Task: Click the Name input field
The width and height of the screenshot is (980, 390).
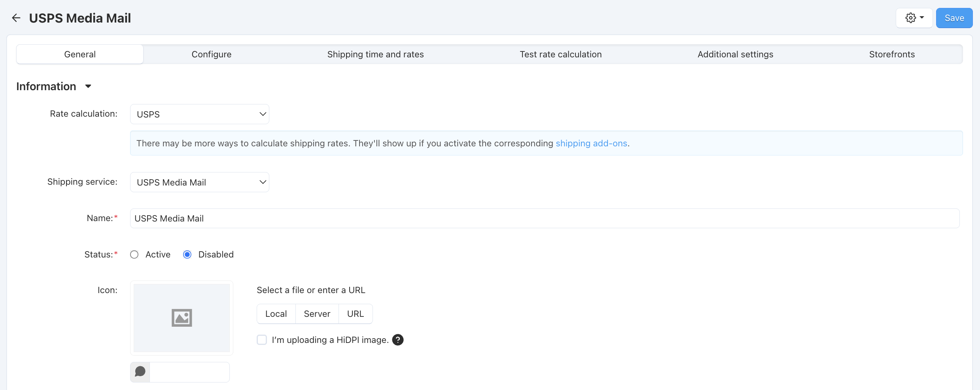Action: (x=545, y=218)
